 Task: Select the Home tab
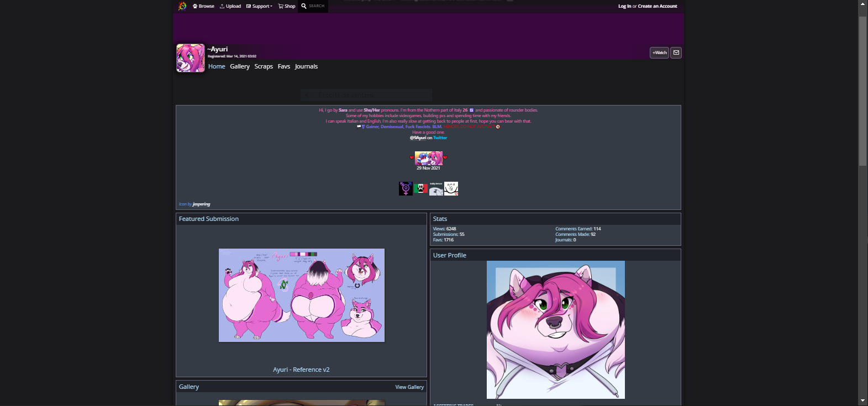coord(217,66)
